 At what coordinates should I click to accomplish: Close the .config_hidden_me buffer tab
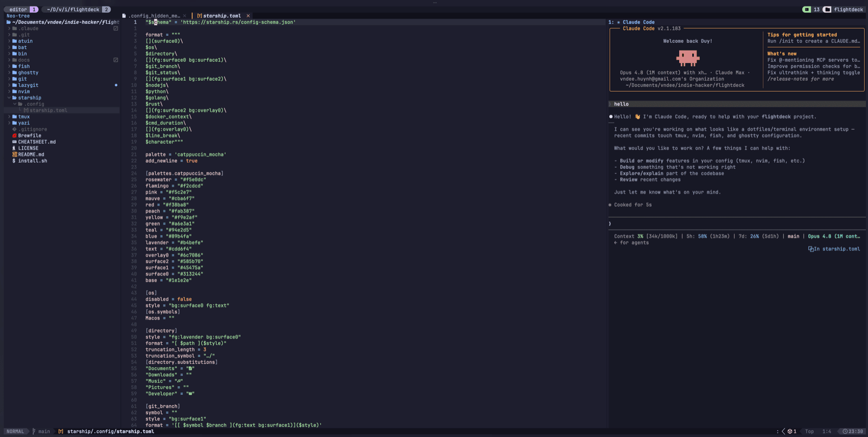[x=184, y=16]
